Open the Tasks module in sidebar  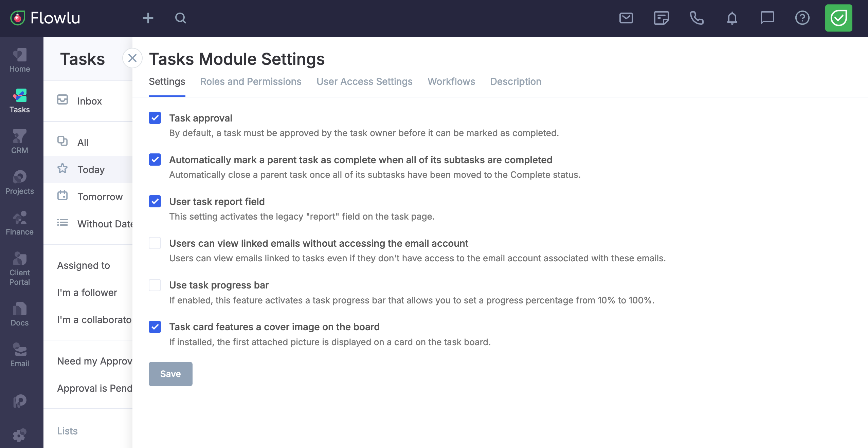[20, 101]
